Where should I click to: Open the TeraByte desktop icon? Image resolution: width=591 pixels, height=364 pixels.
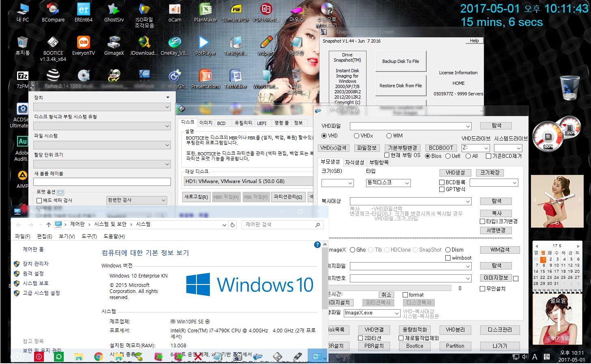235,45
